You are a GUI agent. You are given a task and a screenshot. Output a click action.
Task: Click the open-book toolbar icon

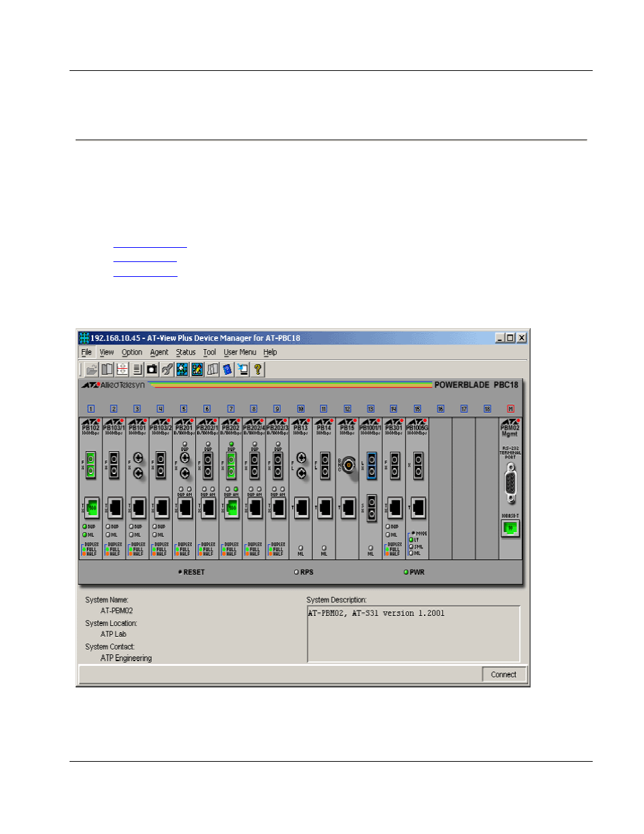pyautogui.click(x=107, y=369)
